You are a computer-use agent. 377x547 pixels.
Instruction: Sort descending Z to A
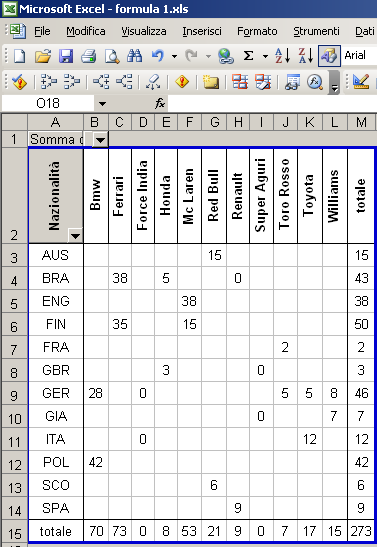coord(306,56)
